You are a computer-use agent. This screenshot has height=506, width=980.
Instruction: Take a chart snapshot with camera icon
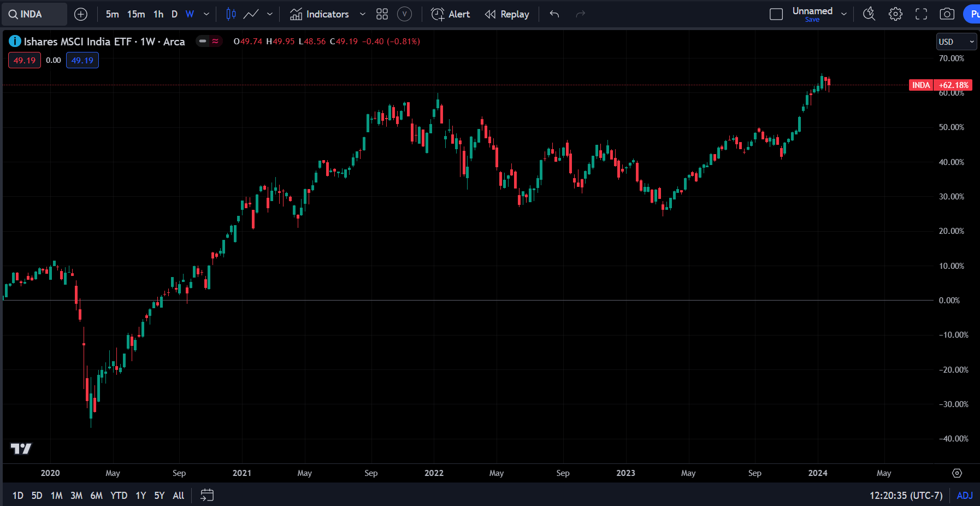tap(947, 14)
